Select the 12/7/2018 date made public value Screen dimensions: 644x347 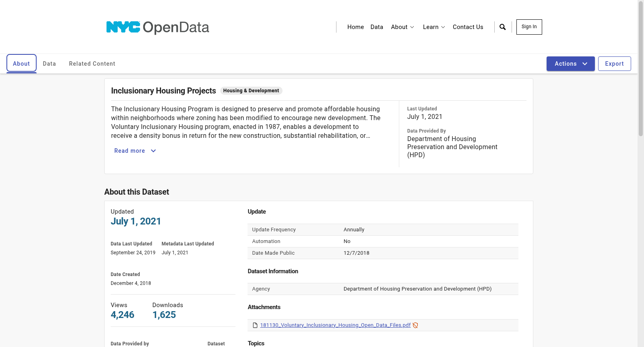tap(356, 253)
